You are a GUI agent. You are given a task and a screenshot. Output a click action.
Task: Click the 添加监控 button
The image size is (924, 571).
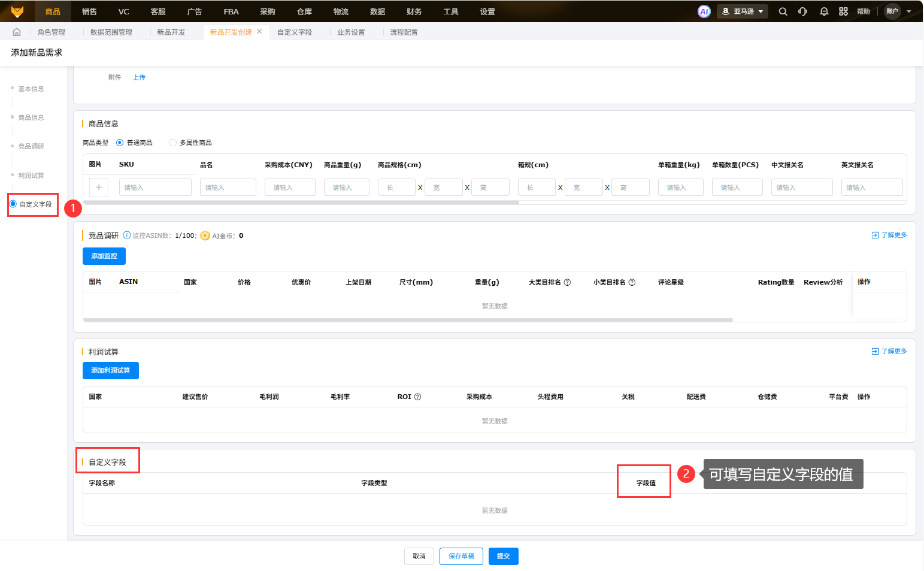[104, 256]
